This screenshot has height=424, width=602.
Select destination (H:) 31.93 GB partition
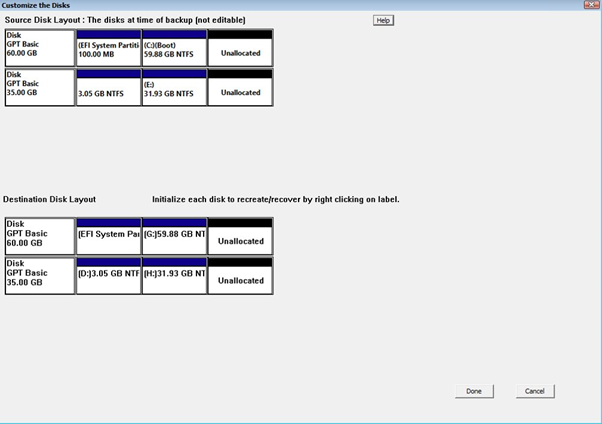[x=174, y=276]
